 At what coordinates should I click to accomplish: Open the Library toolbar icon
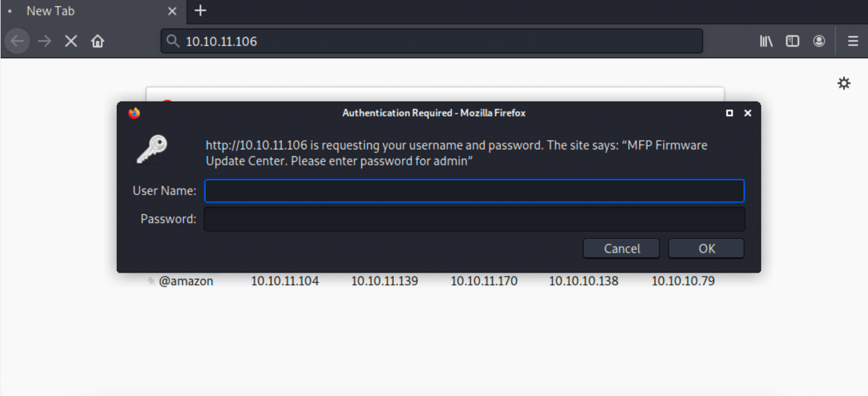(x=766, y=41)
